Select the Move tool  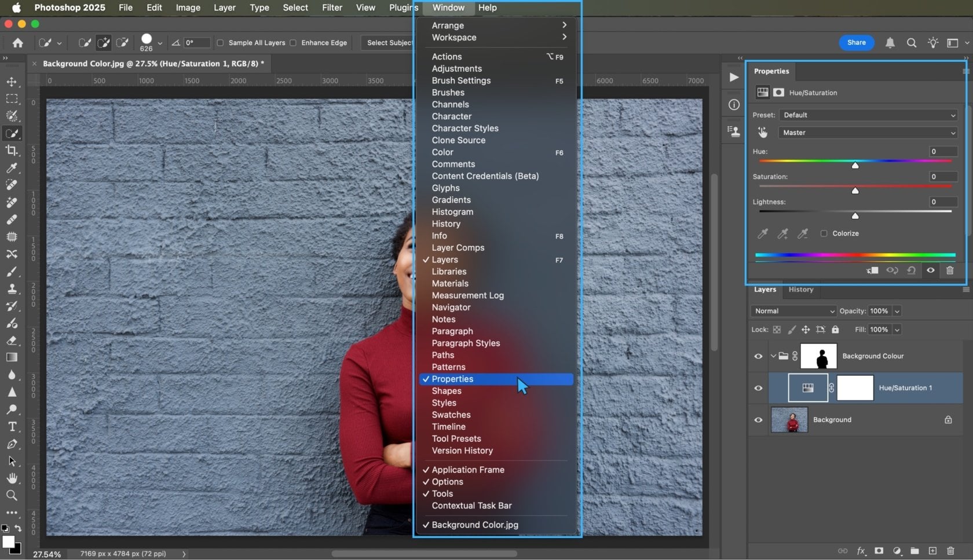[12, 82]
